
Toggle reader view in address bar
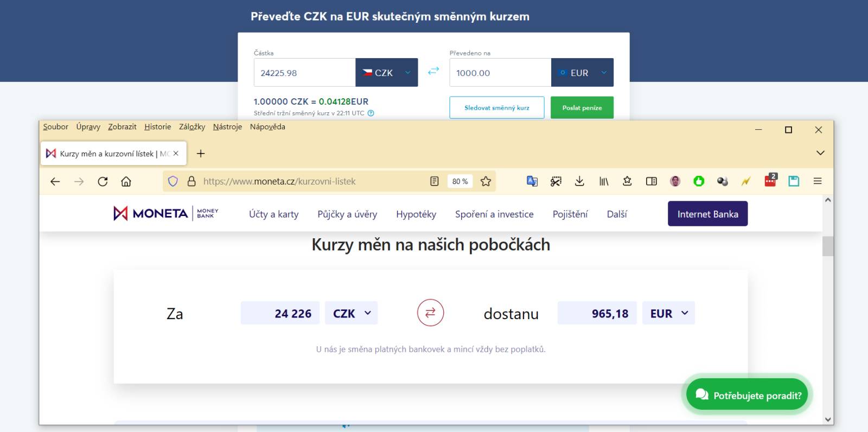point(434,181)
